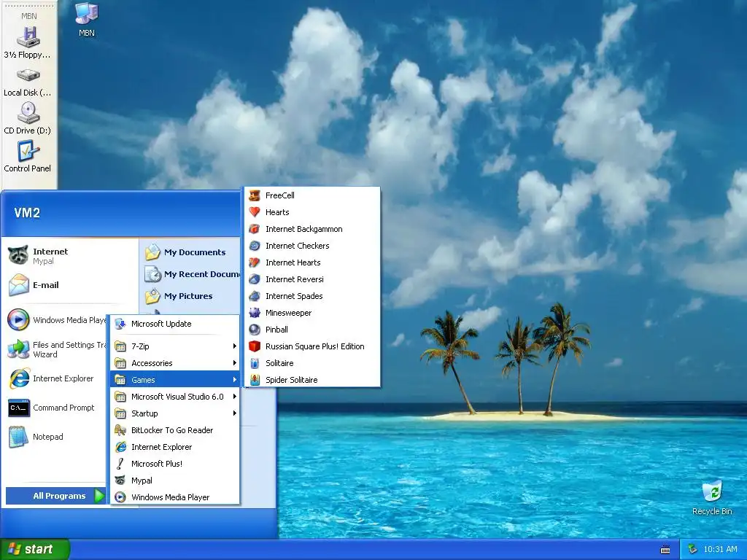Launch Windows Media Player from the Start menu left pane
The image size is (747, 560).
(56, 320)
